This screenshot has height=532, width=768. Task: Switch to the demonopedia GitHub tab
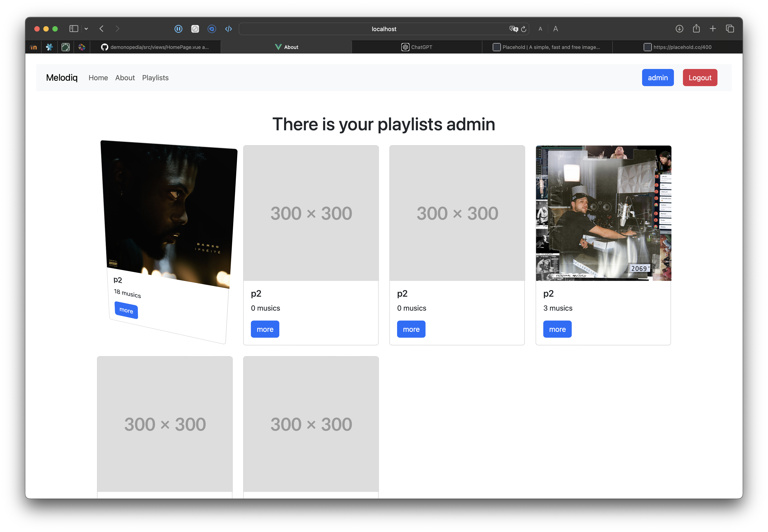pos(155,47)
